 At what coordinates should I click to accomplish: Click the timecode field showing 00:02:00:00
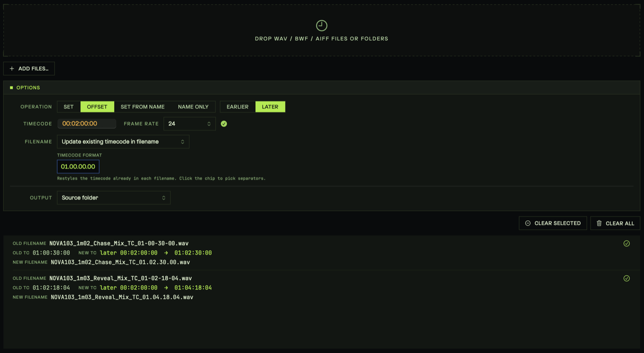86,124
